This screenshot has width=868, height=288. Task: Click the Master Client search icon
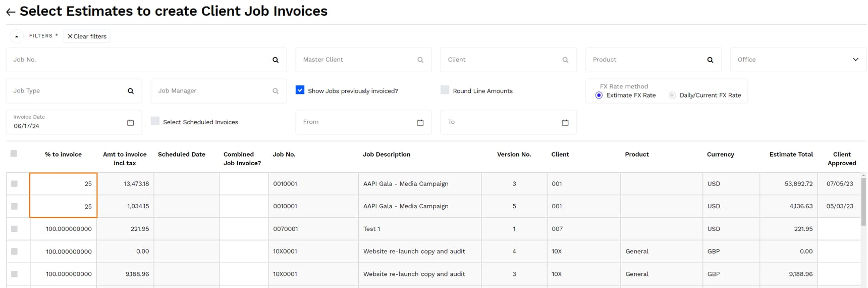[420, 60]
